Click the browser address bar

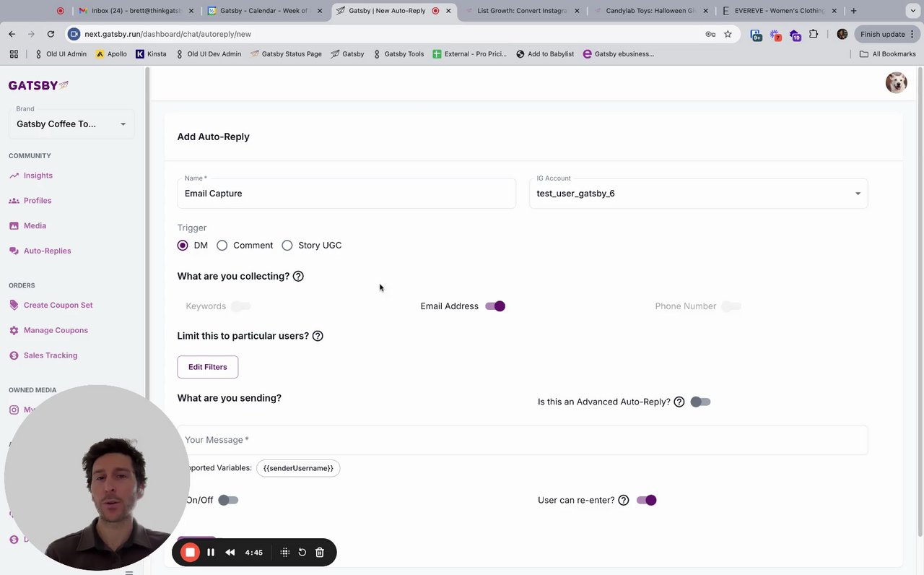tap(391, 34)
